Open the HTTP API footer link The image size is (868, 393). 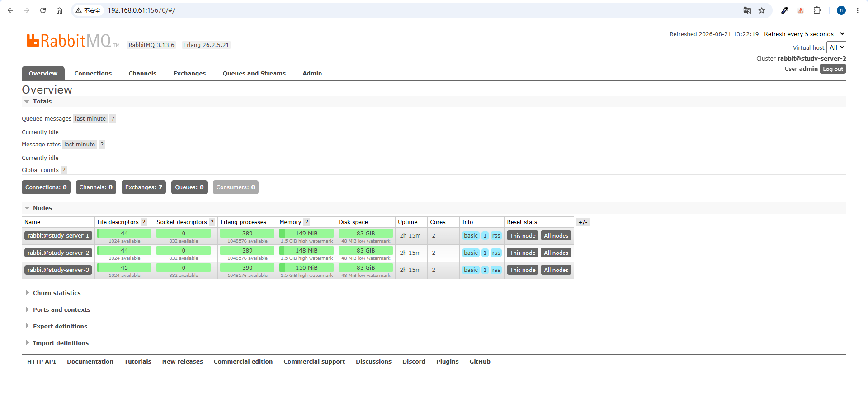(42, 362)
